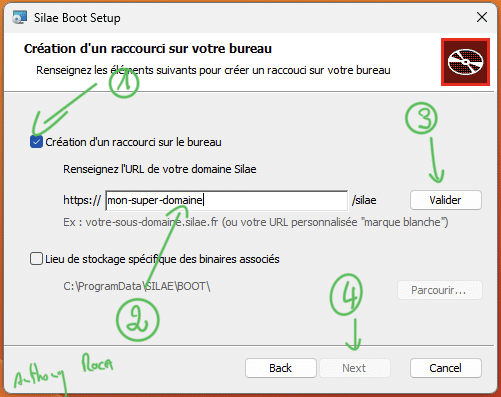
Task: Click the "Renseignez l'URL de votre domaine Silae" label
Action: pos(160,169)
